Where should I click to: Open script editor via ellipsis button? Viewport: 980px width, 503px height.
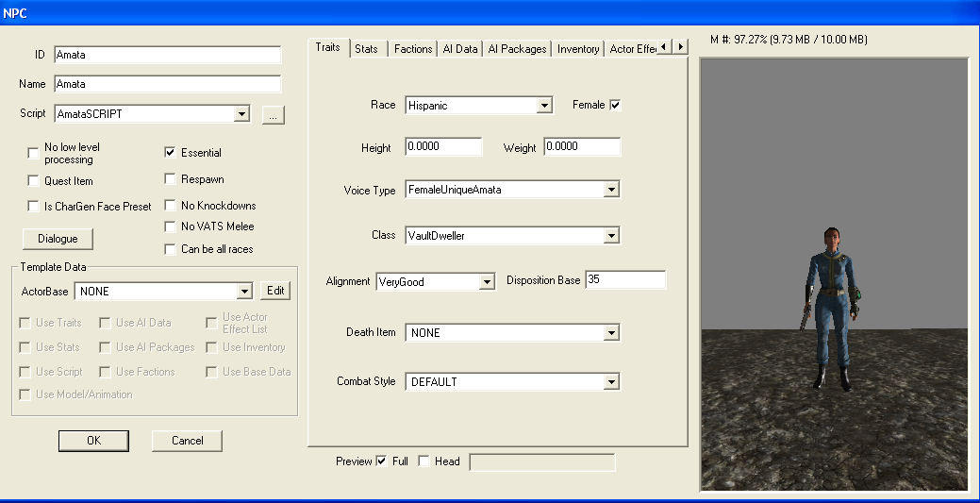(274, 114)
